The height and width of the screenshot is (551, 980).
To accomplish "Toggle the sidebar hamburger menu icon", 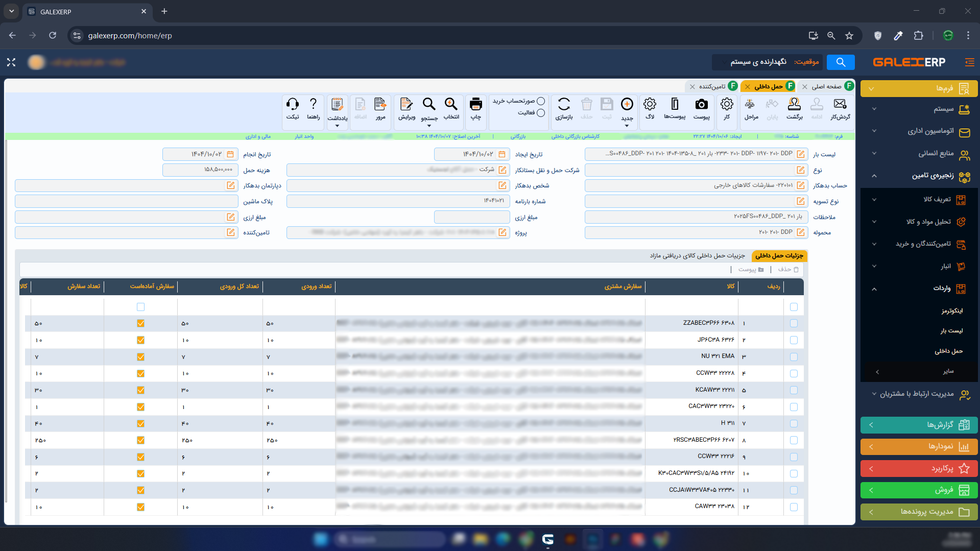I will coord(969,62).
